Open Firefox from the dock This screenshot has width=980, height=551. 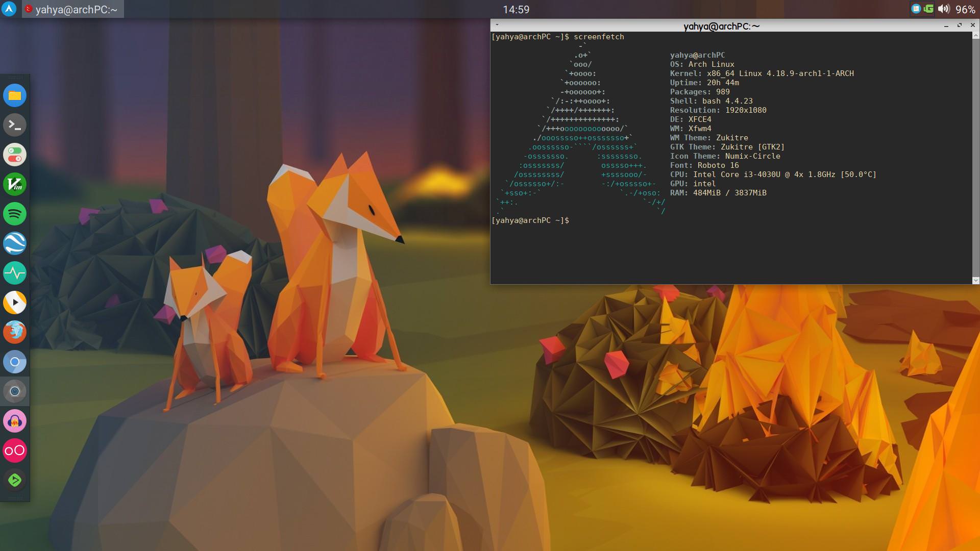click(x=15, y=332)
